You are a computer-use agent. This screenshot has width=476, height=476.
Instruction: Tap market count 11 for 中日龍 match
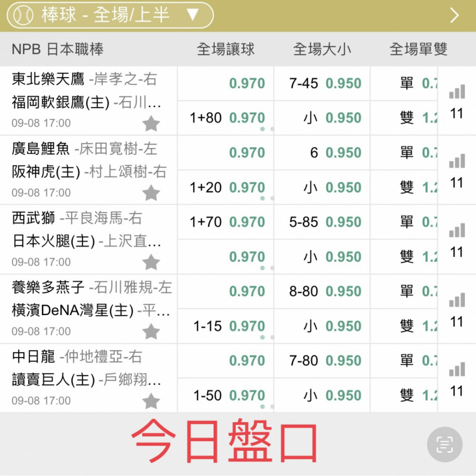[x=456, y=391]
